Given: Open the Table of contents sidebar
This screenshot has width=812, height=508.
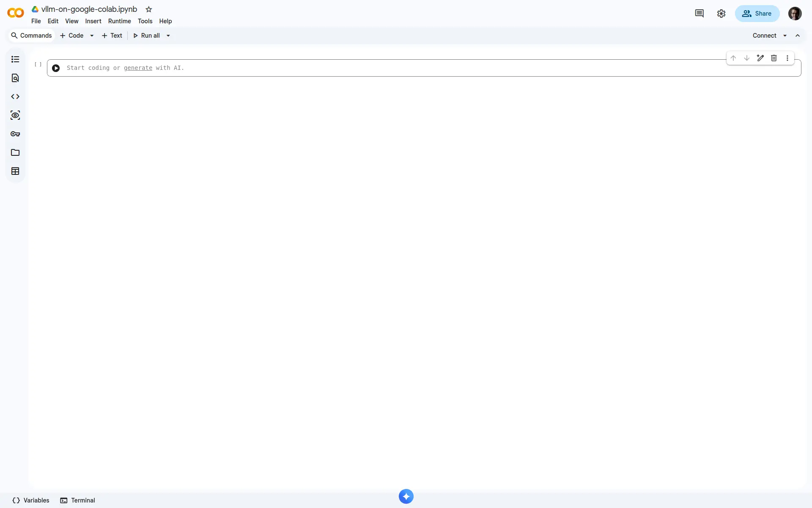Looking at the screenshot, I should (x=15, y=59).
